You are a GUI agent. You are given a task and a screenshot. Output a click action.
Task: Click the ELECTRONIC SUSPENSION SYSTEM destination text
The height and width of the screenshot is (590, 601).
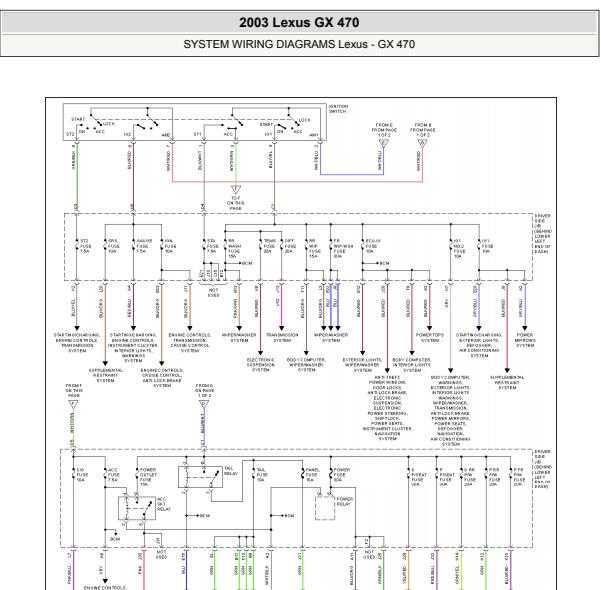tap(261, 365)
